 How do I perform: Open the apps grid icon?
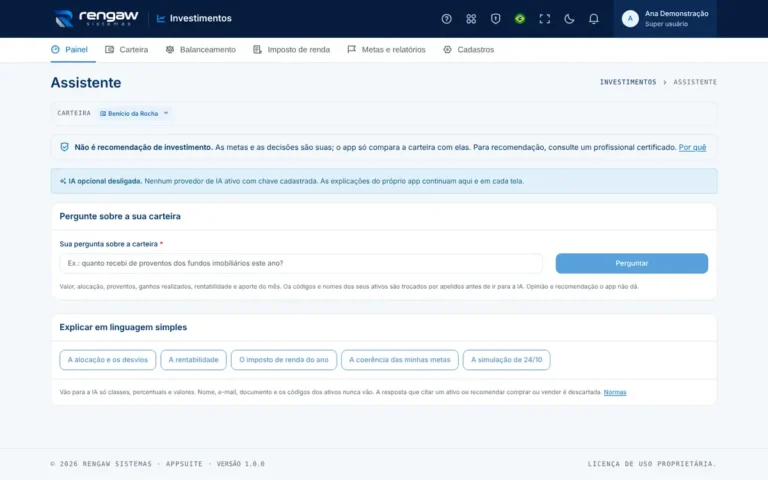(x=471, y=19)
